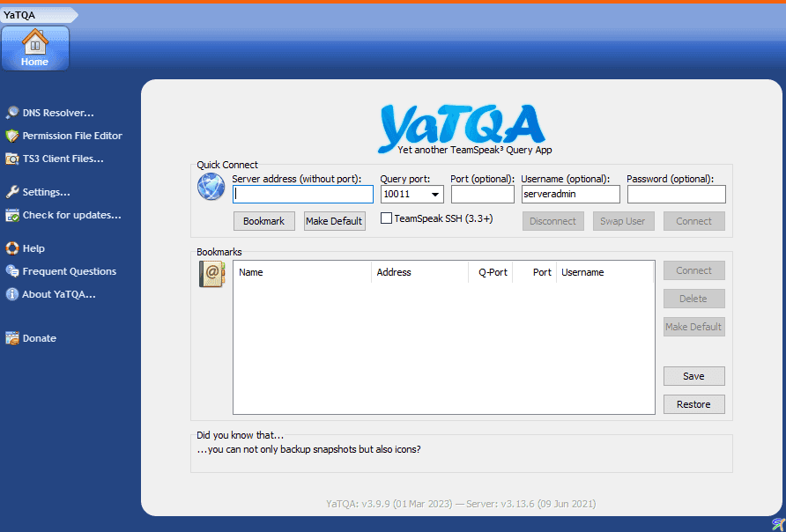Sort bookmarks by Q-Port column header

(x=491, y=272)
